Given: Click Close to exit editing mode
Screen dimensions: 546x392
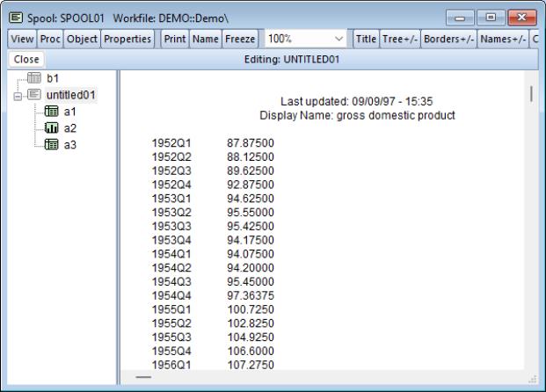Looking at the screenshot, I should [27, 59].
